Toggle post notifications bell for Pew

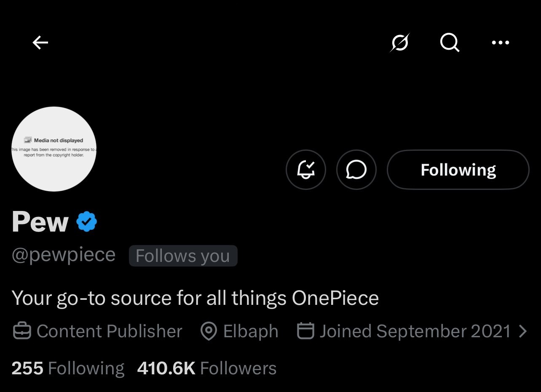(x=306, y=170)
